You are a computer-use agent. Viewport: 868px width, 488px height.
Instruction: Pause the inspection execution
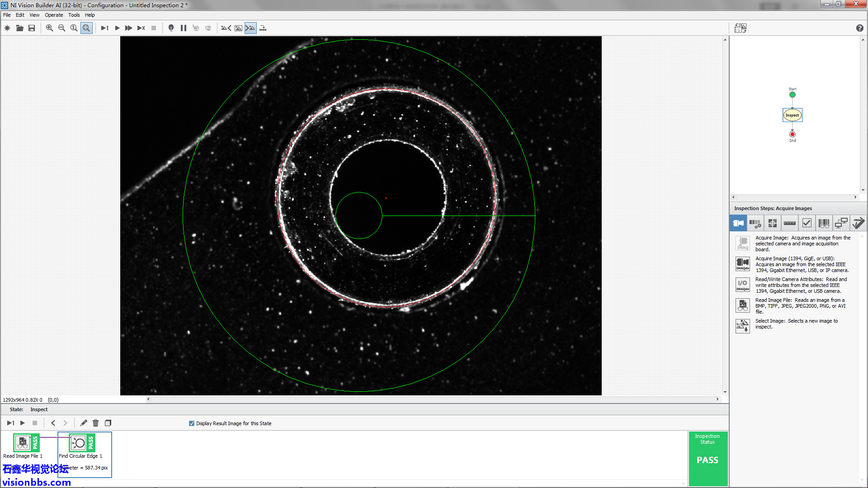click(183, 28)
